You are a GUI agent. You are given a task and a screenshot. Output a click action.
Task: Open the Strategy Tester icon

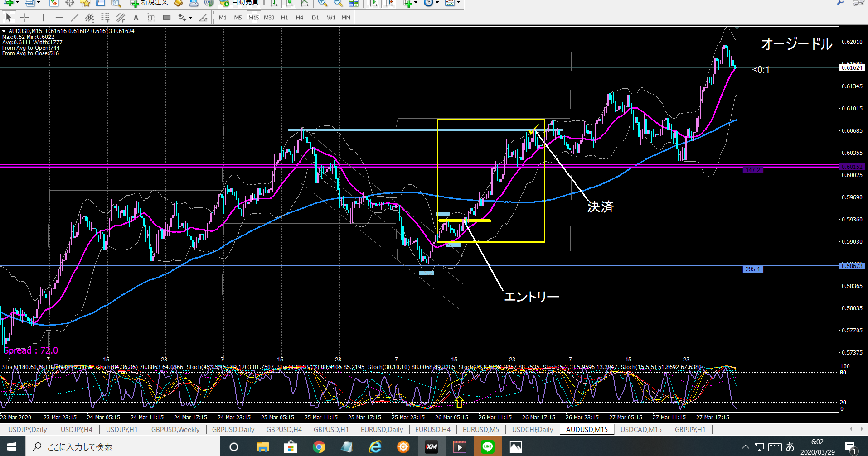116,3
